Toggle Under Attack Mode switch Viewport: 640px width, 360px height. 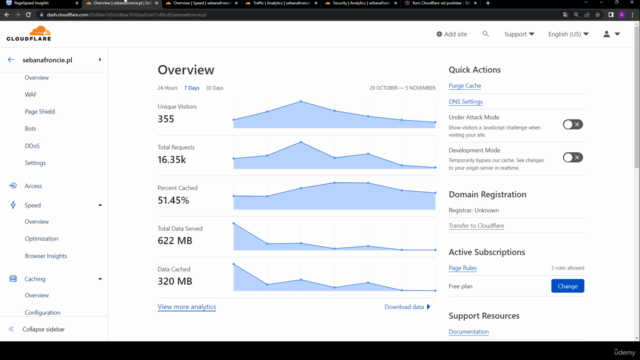click(573, 124)
